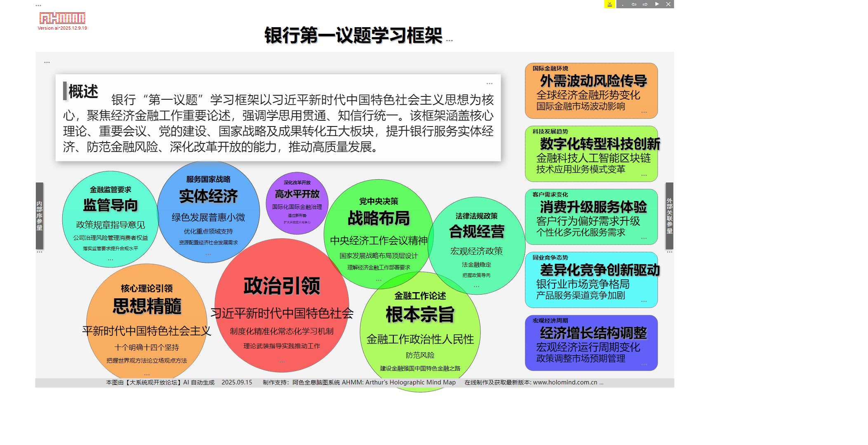Click the ellipsis at top-left corner
Viewport: 868px width, 445px height.
pos(38,6)
